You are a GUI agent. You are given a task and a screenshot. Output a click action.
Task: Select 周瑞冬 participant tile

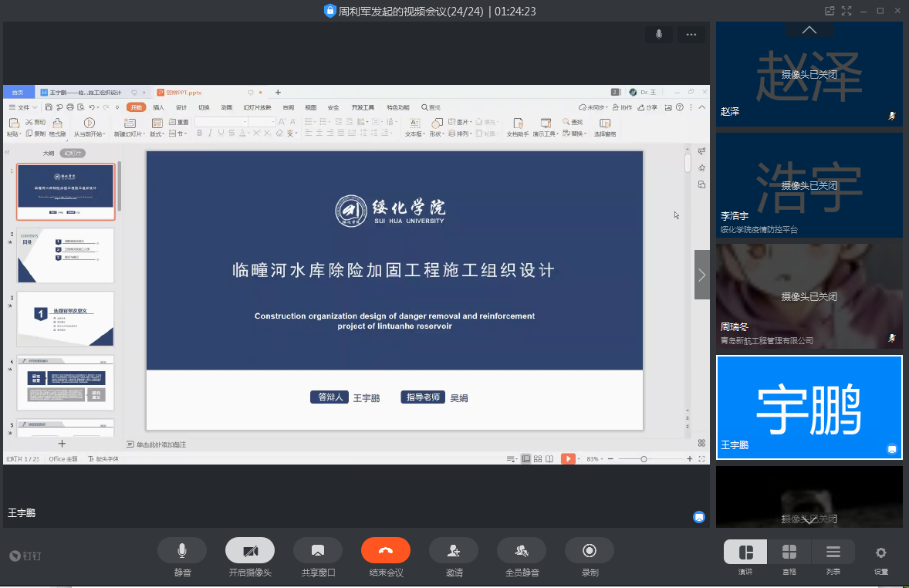coord(809,296)
